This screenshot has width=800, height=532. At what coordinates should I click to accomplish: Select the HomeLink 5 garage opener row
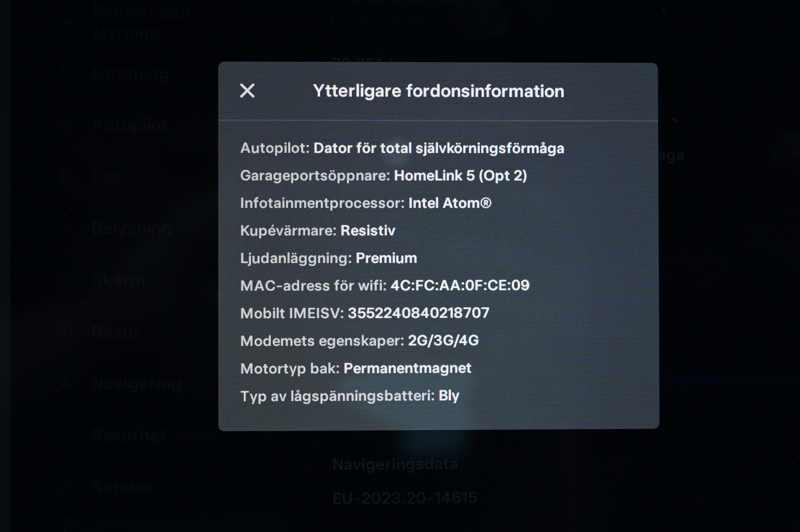(383, 176)
